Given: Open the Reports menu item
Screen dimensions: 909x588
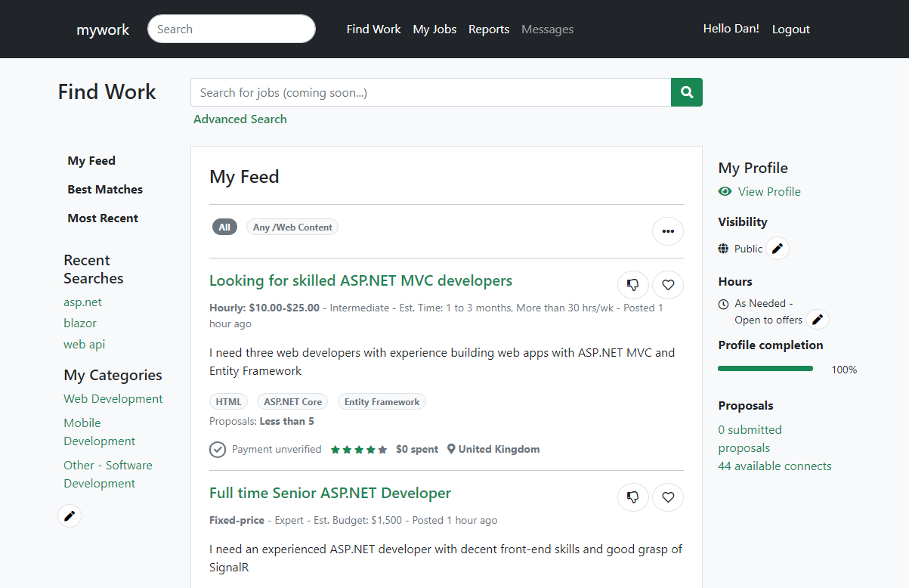Looking at the screenshot, I should point(488,29).
